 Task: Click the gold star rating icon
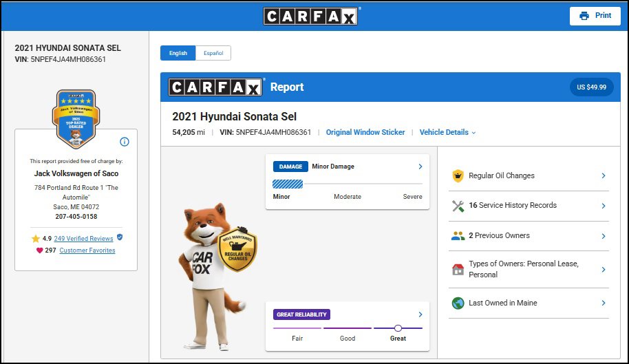pos(36,239)
